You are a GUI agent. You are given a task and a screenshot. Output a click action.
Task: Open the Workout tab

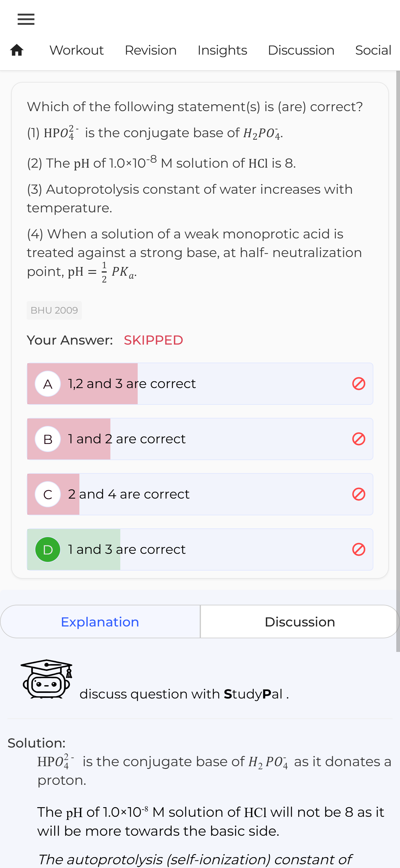76,50
